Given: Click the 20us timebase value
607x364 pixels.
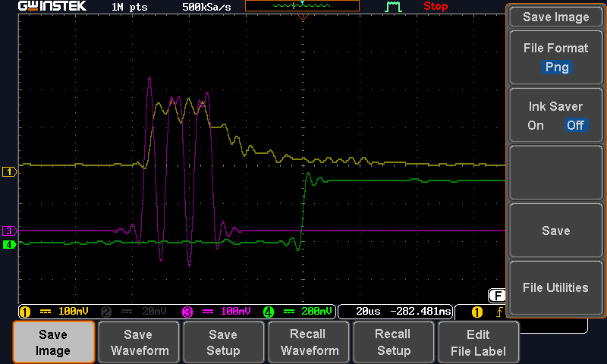Looking at the screenshot, I should point(368,312).
